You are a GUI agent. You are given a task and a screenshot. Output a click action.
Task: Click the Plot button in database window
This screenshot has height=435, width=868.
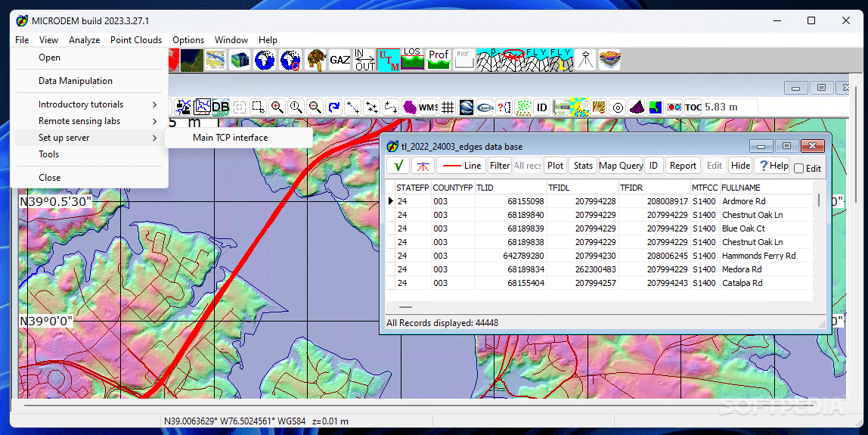(555, 165)
